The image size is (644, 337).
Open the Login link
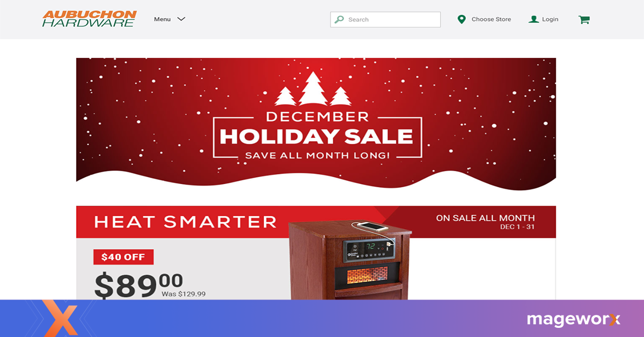(x=550, y=19)
